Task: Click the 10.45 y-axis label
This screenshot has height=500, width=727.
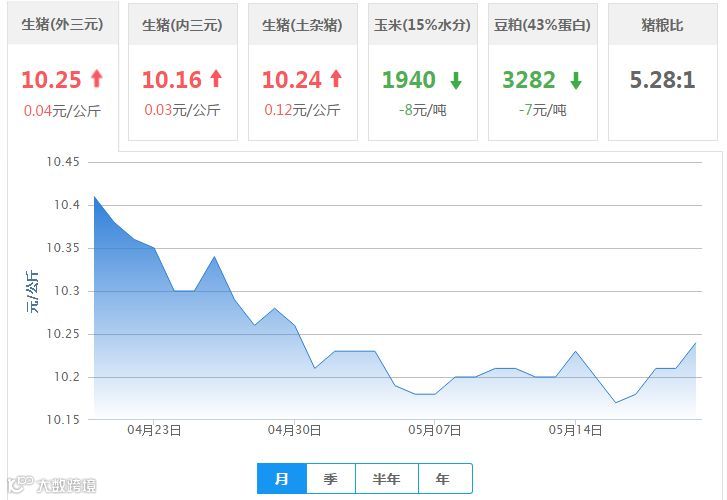Action: click(x=63, y=162)
